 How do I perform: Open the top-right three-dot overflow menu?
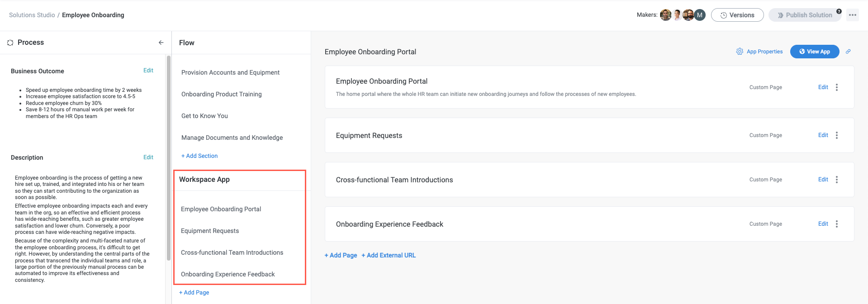click(x=853, y=15)
